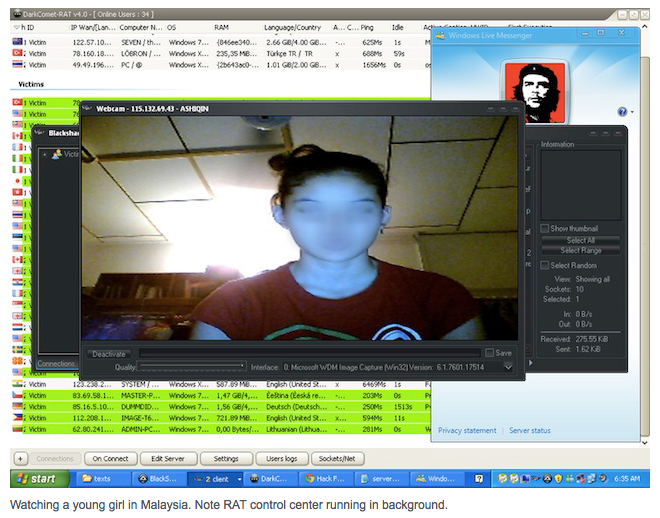660x518 pixels.
Task: Open DarkComet Settings button
Action: click(x=226, y=458)
